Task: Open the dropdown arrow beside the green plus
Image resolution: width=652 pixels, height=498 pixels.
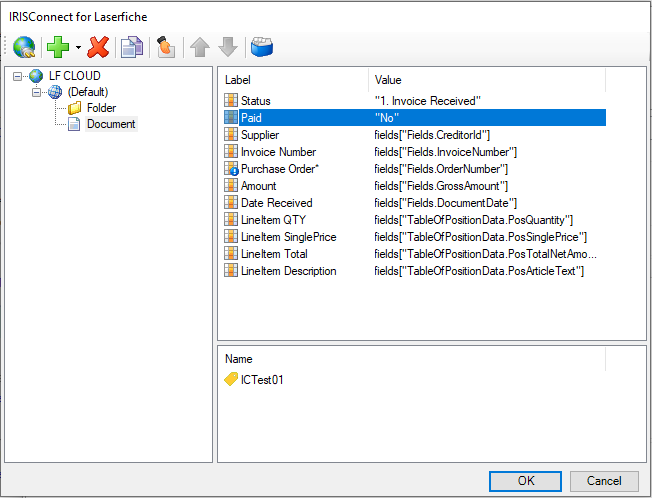Action: 78,48
